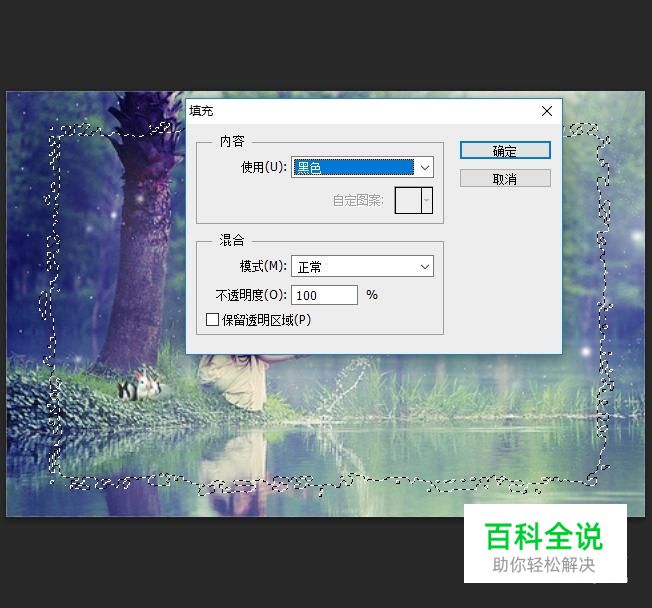The width and height of the screenshot is (652, 608).
Task: Cancel the fill with the 取消 button
Action: 505,179
